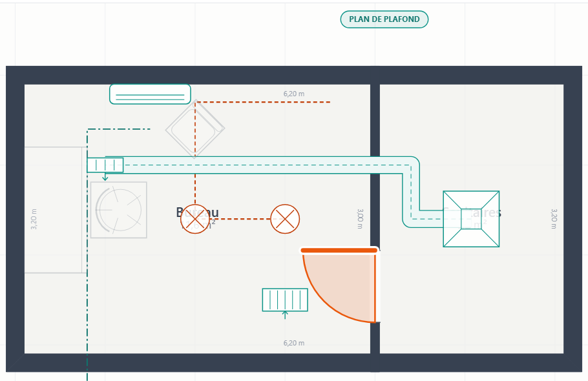
Task: Select the orange door swing
Action: tap(339, 285)
